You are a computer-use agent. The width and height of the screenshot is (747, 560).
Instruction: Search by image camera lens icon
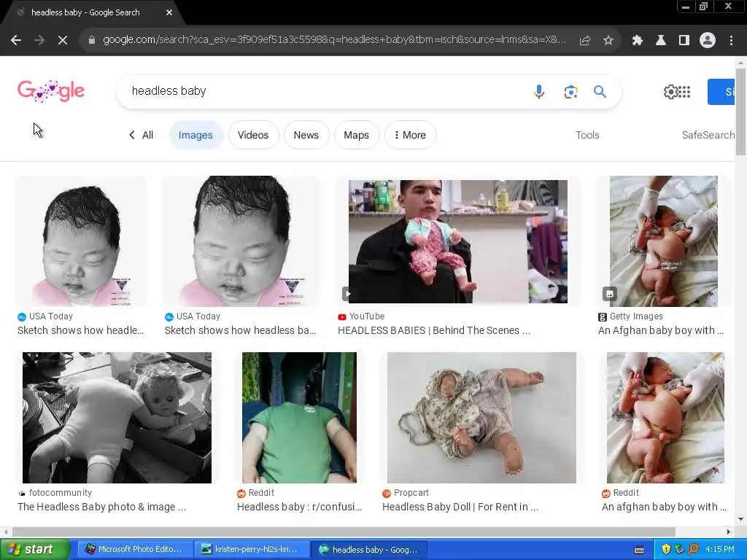570,91
